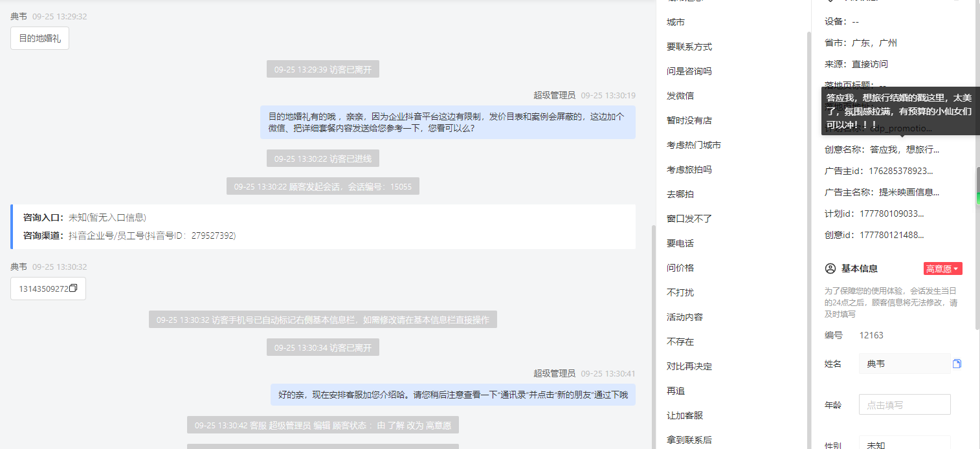Viewport: 980px width, 449px height.
Task: Click the quick reply list scrollbar
Action: pyautogui.click(x=808, y=239)
